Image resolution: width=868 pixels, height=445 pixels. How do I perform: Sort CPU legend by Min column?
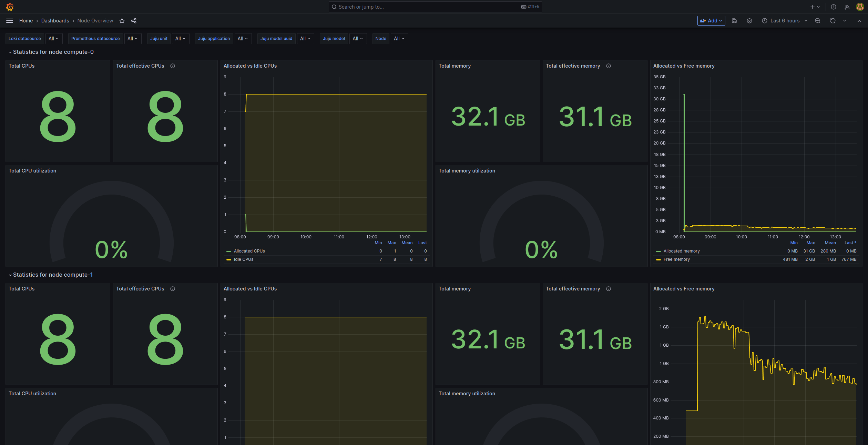pyautogui.click(x=378, y=243)
